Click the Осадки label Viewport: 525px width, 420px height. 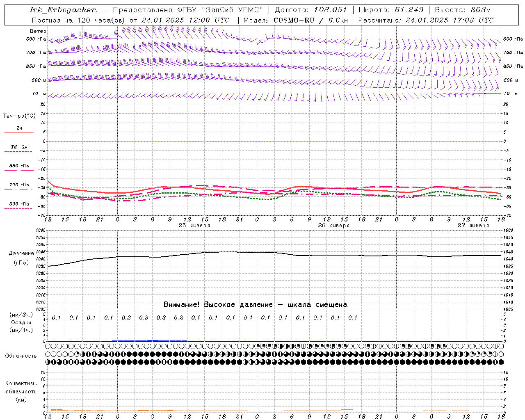click(x=21, y=322)
